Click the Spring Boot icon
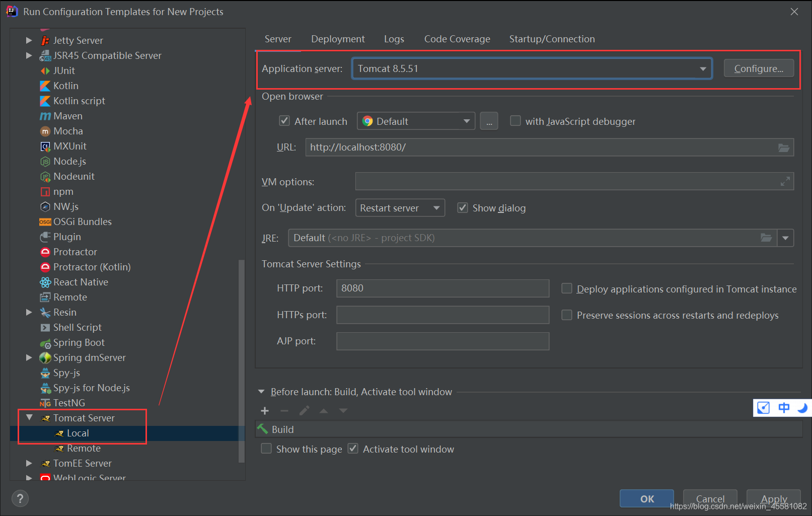 (45, 343)
